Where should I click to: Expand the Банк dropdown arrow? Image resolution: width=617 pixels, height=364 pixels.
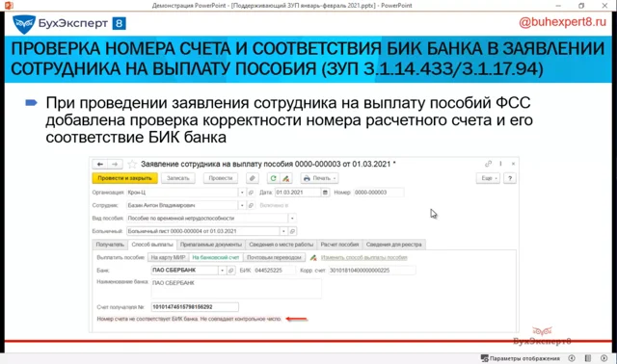(x=223, y=271)
